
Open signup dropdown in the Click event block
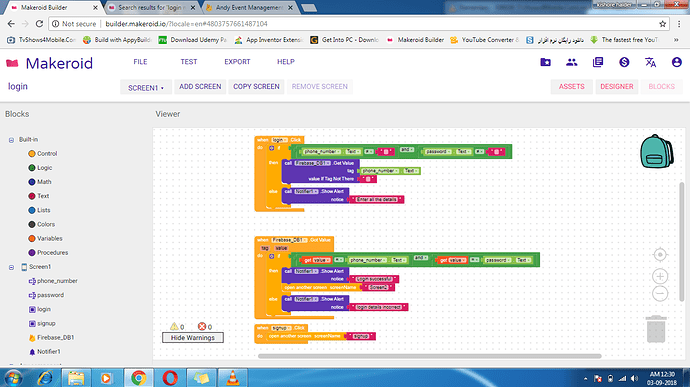(281, 328)
